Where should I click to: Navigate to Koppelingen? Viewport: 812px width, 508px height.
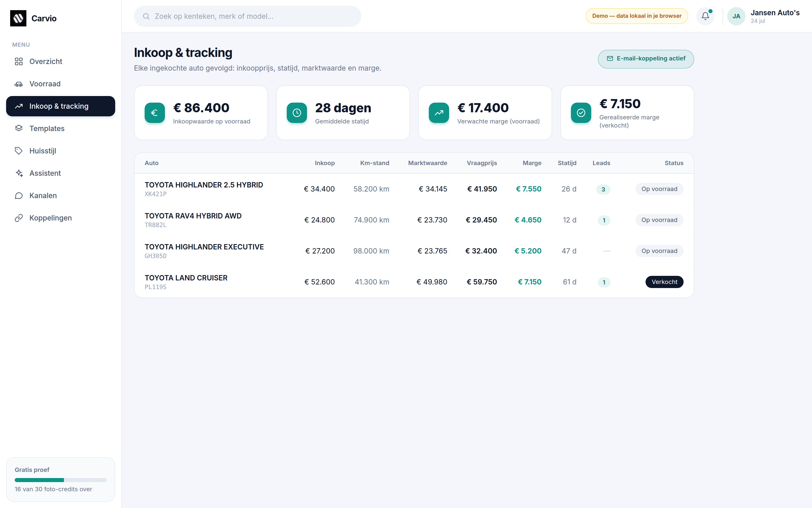tap(60, 218)
